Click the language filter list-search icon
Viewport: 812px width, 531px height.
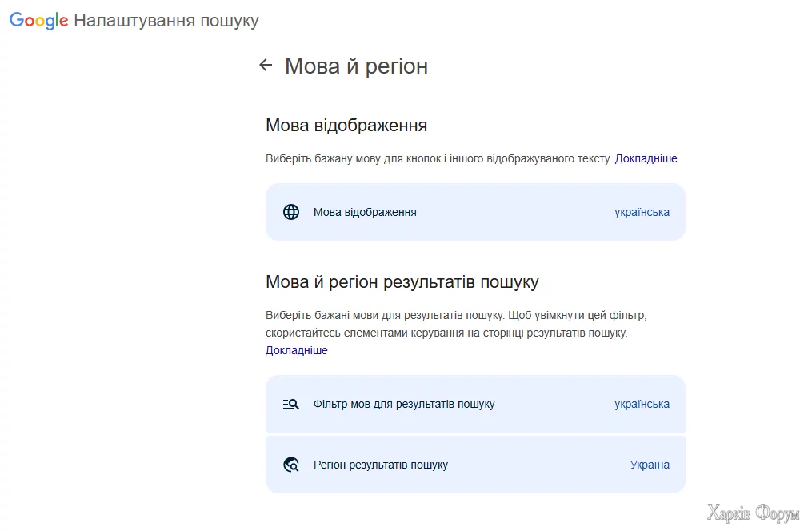click(x=291, y=404)
